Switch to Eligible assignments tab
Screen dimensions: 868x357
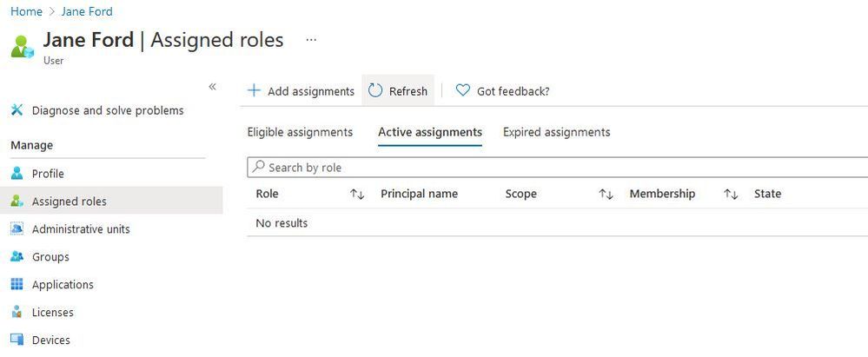point(300,132)
